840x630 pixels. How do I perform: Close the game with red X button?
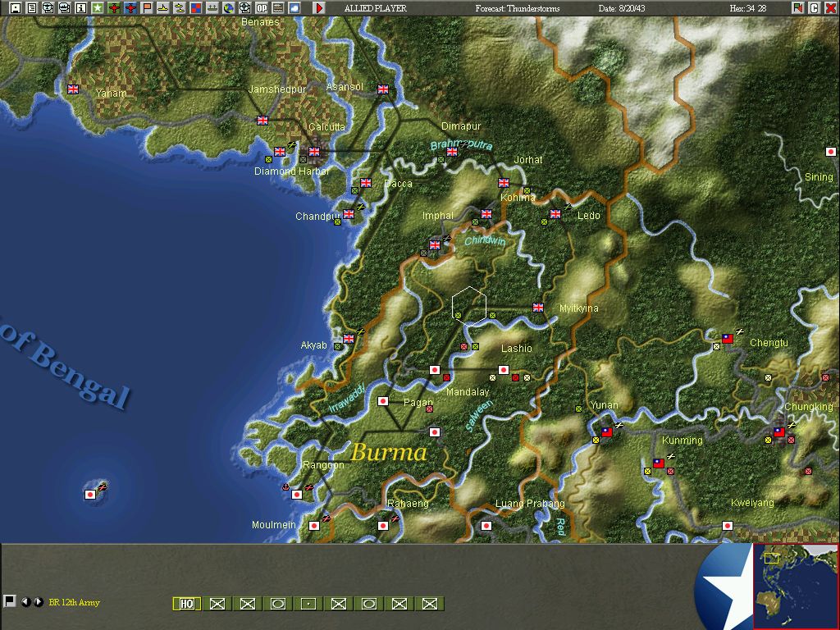click(830, 8)
